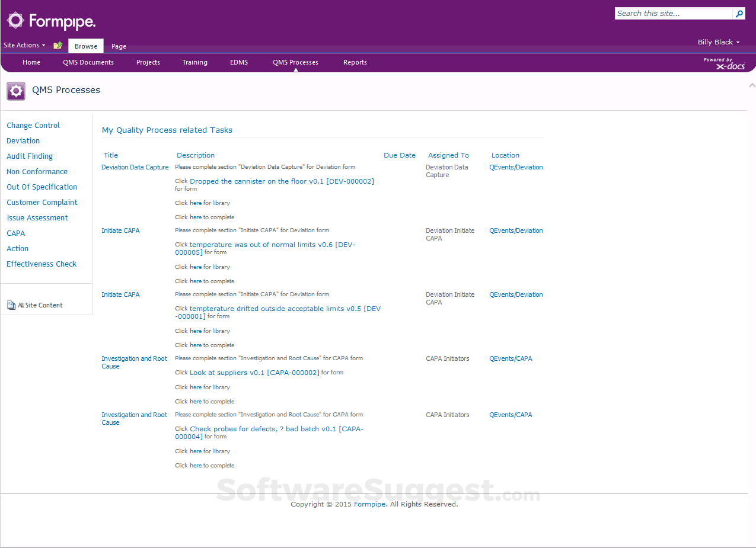Click the All Site Content document icon

click(11, 305)
